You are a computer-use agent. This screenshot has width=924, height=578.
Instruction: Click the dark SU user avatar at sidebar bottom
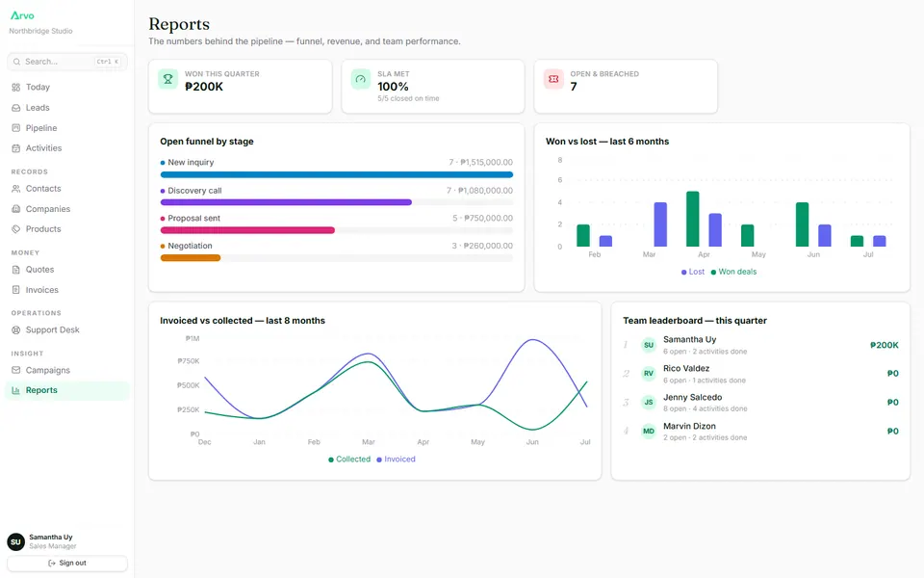(x=16, y=541)
